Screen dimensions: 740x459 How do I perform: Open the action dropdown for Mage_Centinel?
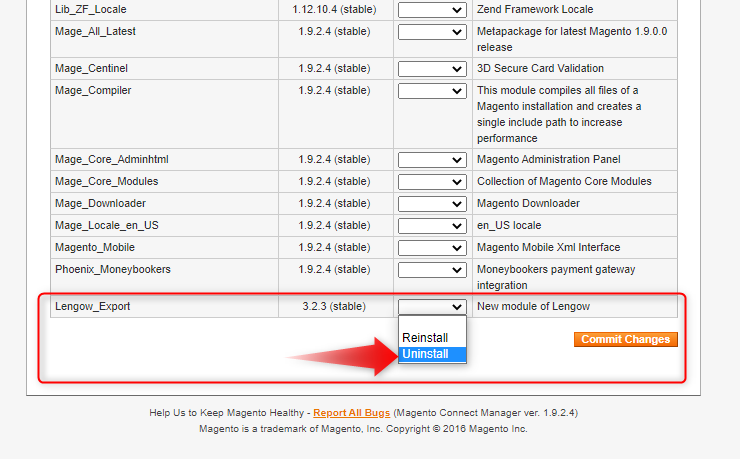coord(432,69)
